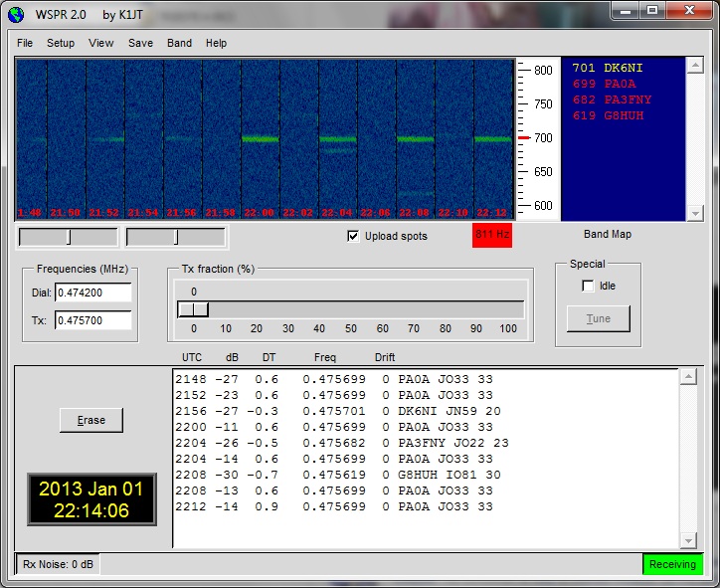This screenshot has height=588, width=720.
Task: Enable the Idle checkbox
Action: [588, 286]
